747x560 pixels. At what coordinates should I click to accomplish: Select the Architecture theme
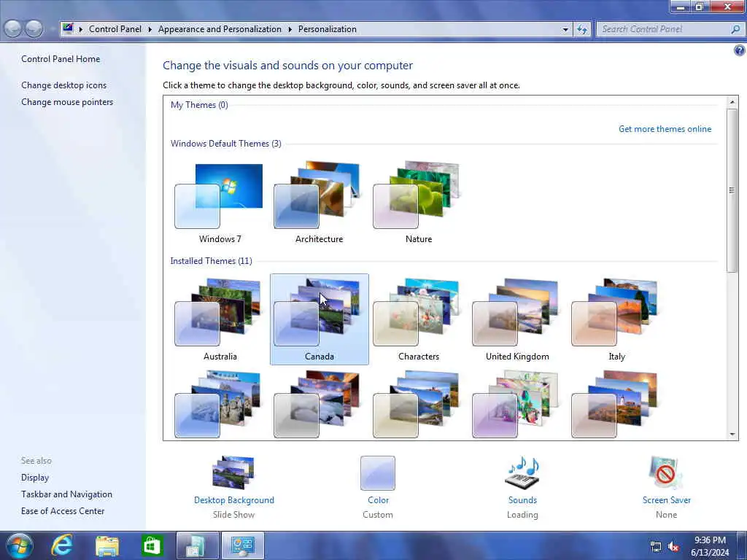[x=319, y=202]
